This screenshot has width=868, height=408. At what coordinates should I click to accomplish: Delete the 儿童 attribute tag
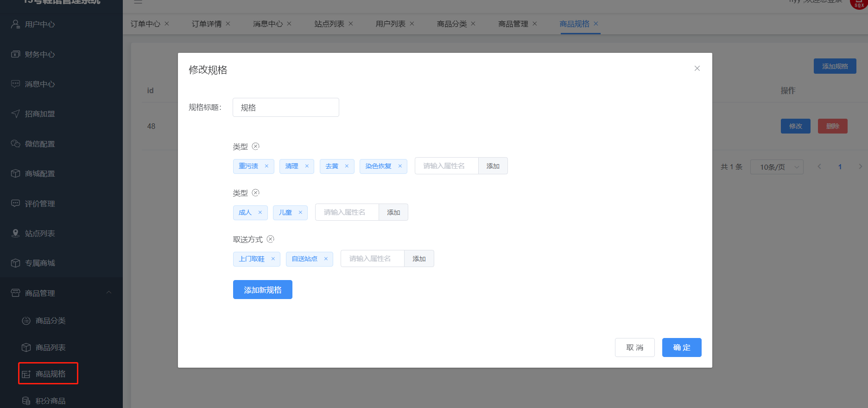pos(300,212)
